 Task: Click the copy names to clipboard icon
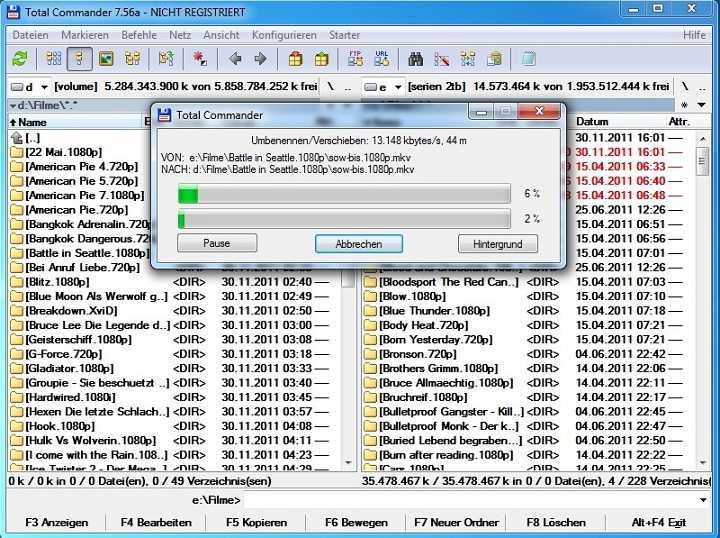(494, 59)
